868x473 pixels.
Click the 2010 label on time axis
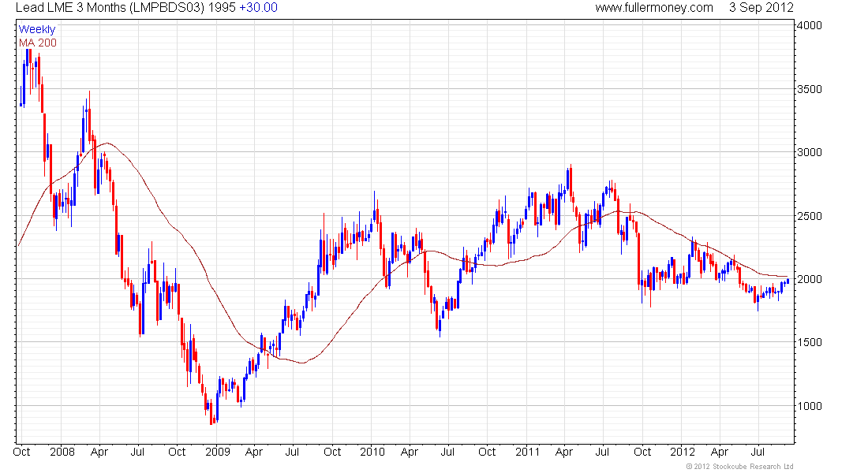372,452
